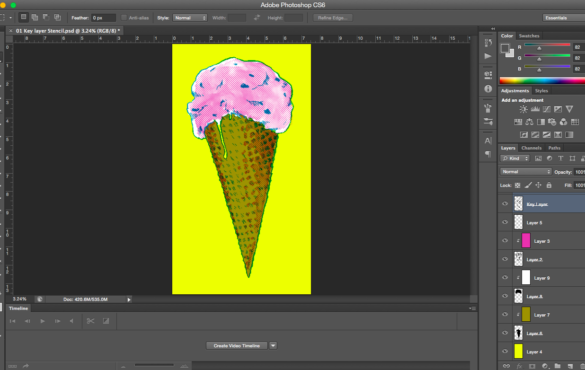The image size is (585, 370).
Task: Switch to the Swatches tab
Action: (529, 36)
